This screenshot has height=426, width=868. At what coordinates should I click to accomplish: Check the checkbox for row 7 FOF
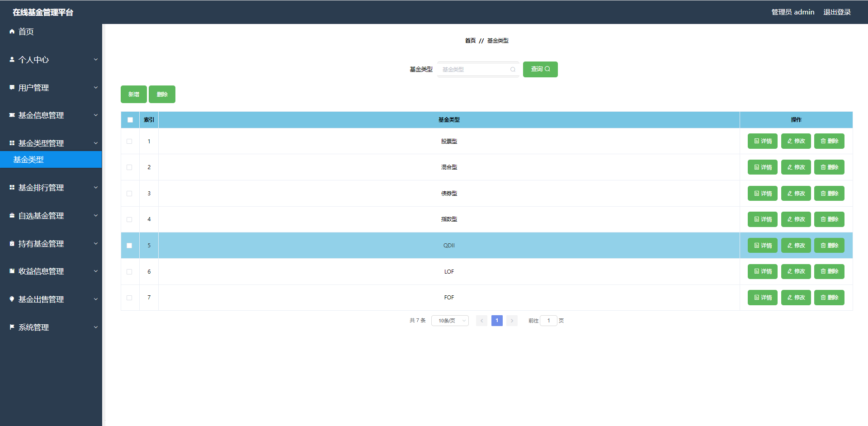tap(129, 298)
